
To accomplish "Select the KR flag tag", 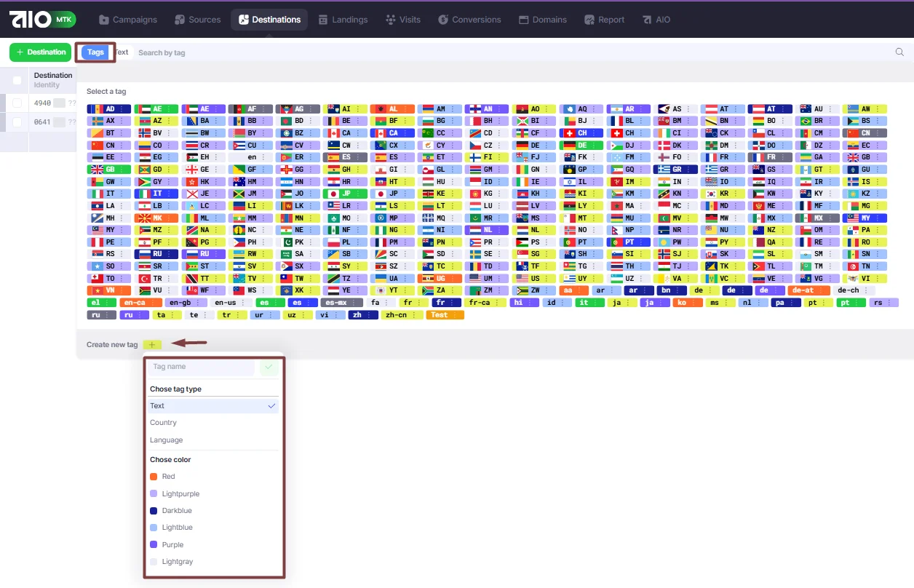I will tap(723, 194).
